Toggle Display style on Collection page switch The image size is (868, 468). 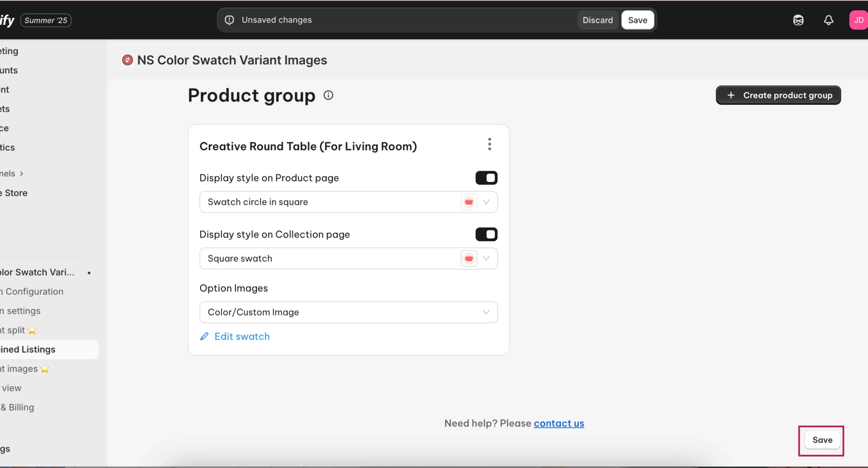click(x=486, y=235)
